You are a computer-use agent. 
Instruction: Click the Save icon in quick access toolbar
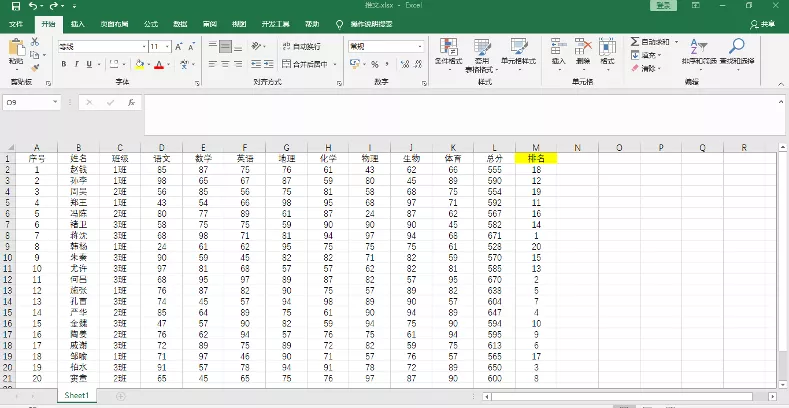[x=15, y=6]
